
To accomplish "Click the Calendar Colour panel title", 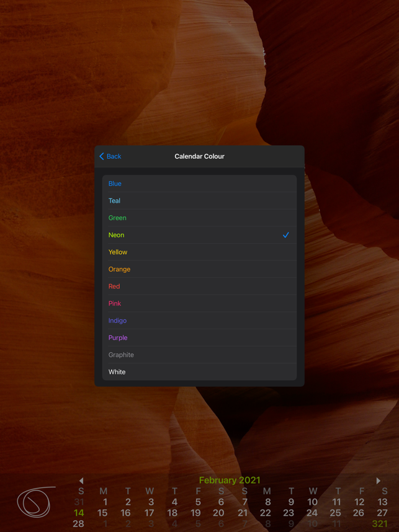I will click(x=199, y=156).
